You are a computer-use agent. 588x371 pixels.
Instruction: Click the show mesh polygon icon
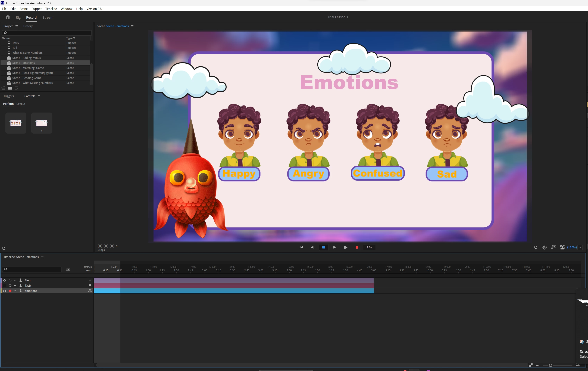tap(545, 247)
